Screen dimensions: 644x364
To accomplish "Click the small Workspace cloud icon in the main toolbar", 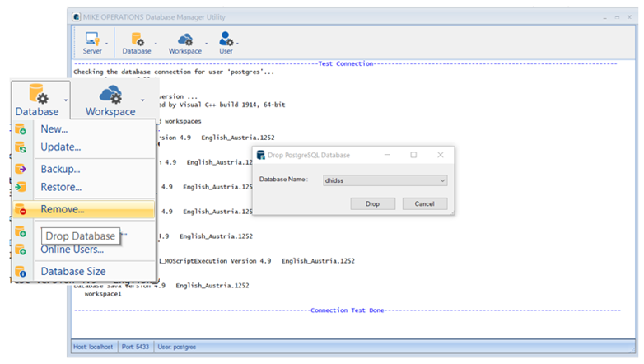I will click(x=185, y=40).
